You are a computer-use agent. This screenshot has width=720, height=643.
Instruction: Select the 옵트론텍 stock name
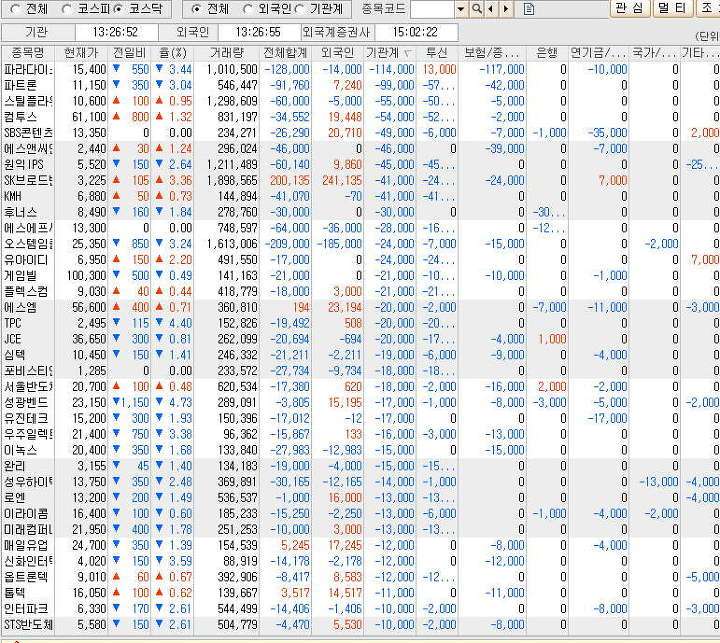pyautogui.click(x=26, y=577)
